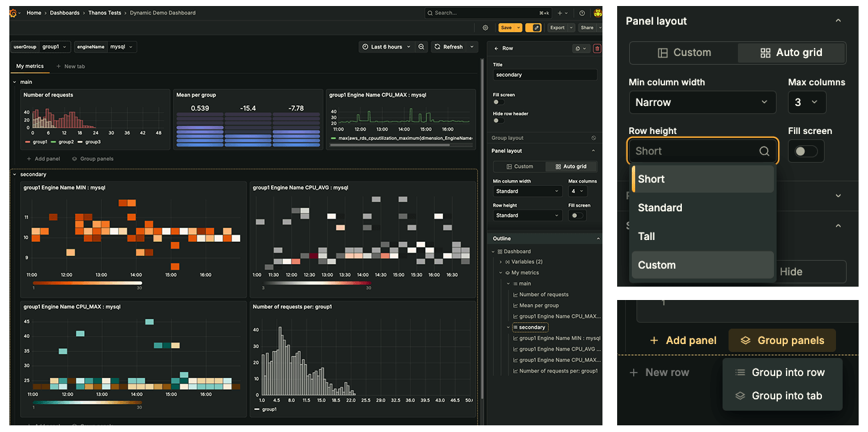
Task: Click the zoom out time range icon
Action: pos(422,47)
